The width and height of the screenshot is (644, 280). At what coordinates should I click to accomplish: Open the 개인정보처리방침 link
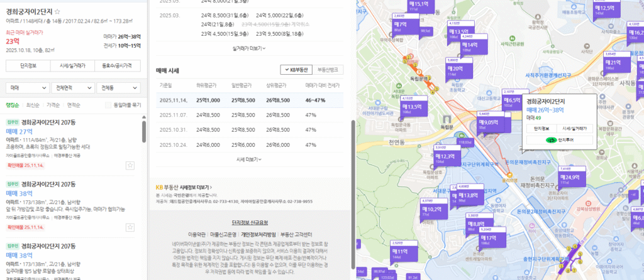pos(258,235)
